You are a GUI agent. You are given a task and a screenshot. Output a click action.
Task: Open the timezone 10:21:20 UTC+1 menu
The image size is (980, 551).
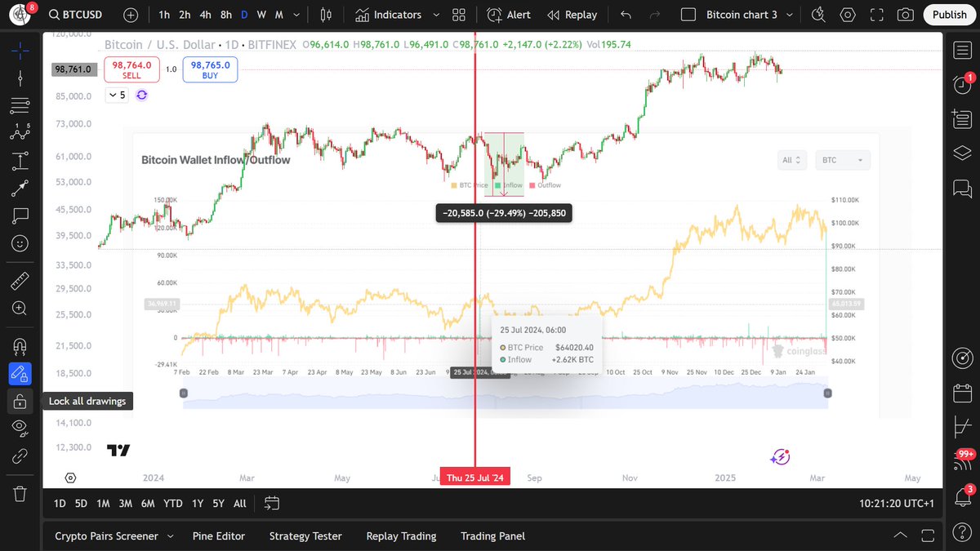click(896, 504)
